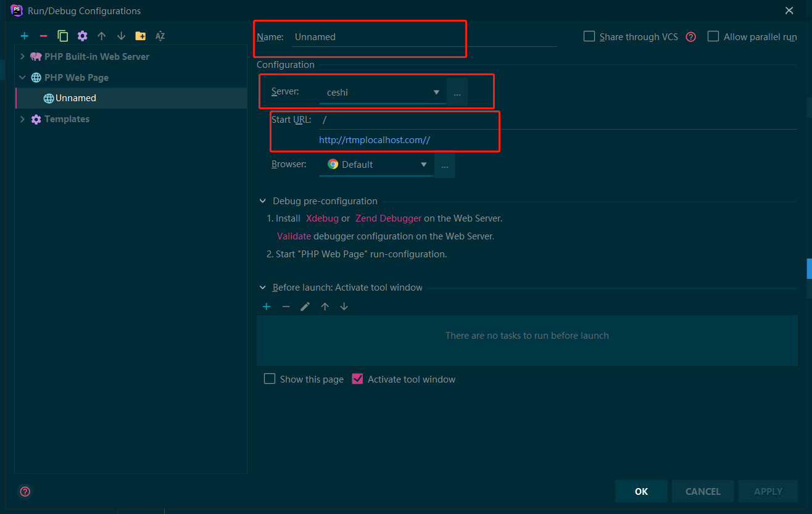Viewport: 812px width, 514px height.
Task: Uncheck Activate tool window checkbox
Action: click(x=357, y=379)
